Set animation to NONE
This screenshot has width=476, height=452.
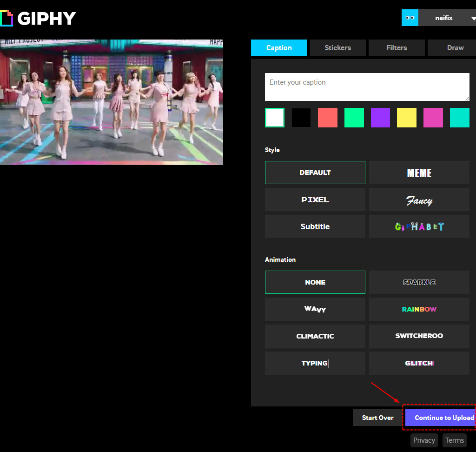click(315, 282)
